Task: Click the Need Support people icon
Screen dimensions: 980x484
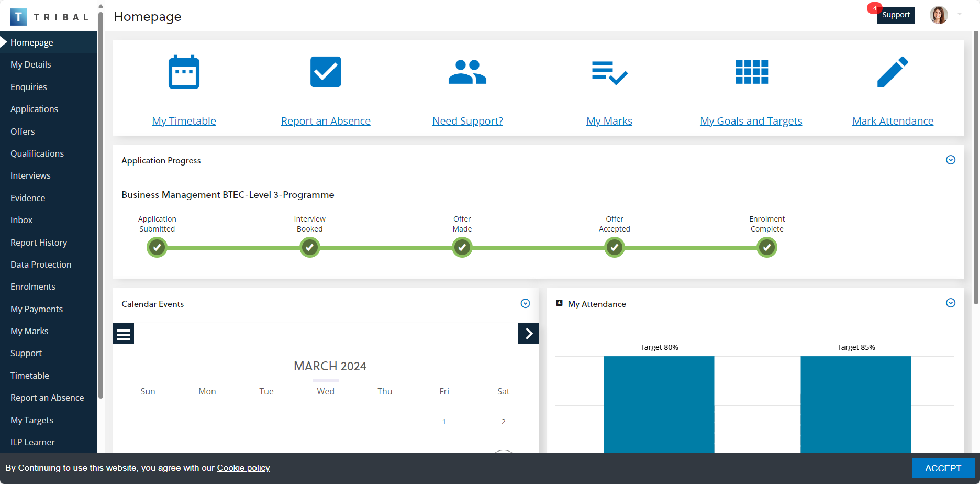Action: point(467,72)
